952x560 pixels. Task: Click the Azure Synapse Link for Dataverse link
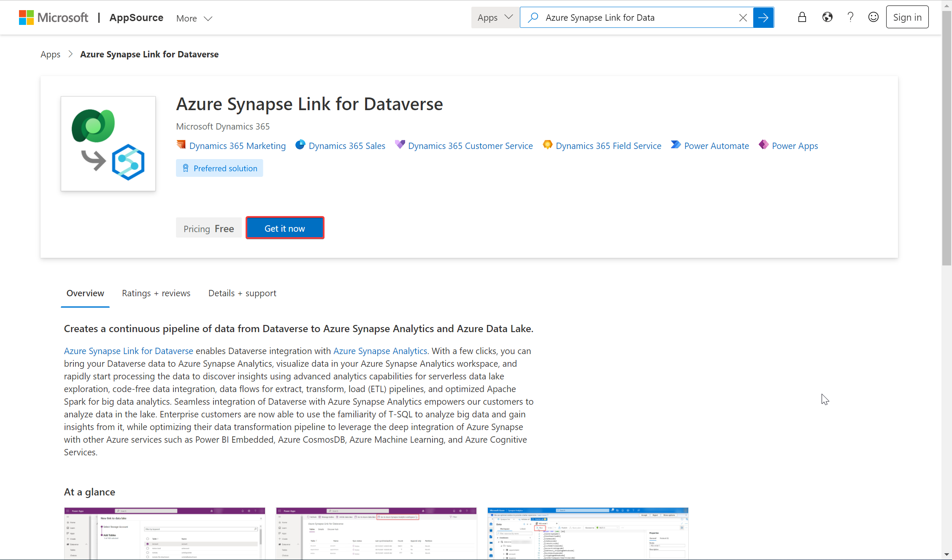pyautogui.click(x=129, y=350)
